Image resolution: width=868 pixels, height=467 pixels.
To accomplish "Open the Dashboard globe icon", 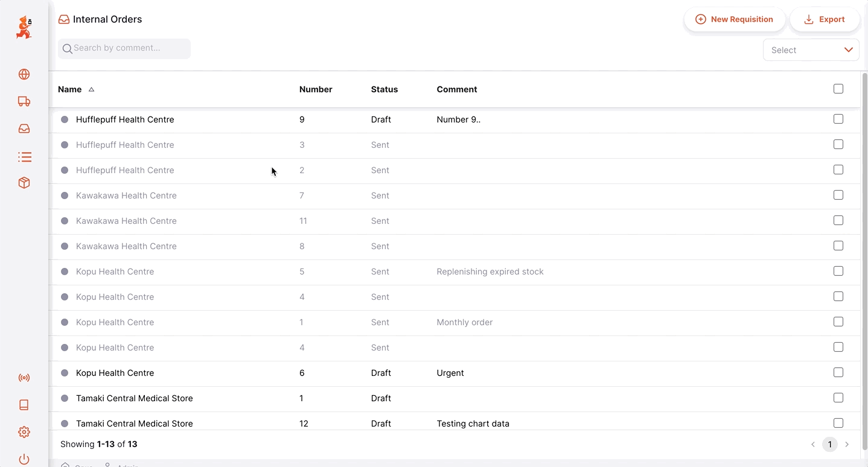I will click(24, 74).
